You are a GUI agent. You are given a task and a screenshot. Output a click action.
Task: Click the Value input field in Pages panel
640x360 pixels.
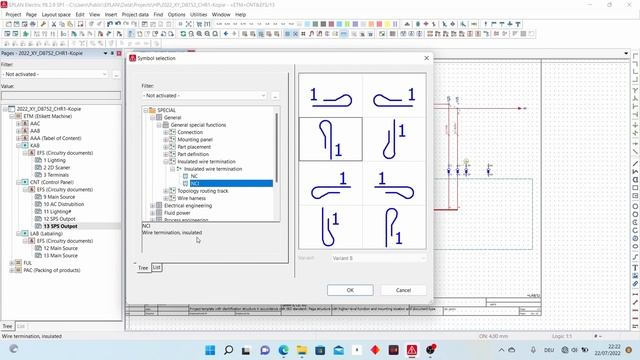(61, 96)
